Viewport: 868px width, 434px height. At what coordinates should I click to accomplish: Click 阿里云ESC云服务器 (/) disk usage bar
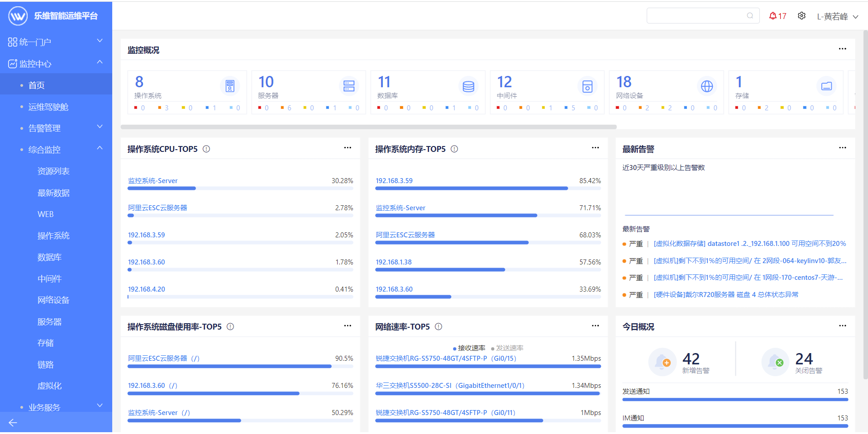pos(240,366)
